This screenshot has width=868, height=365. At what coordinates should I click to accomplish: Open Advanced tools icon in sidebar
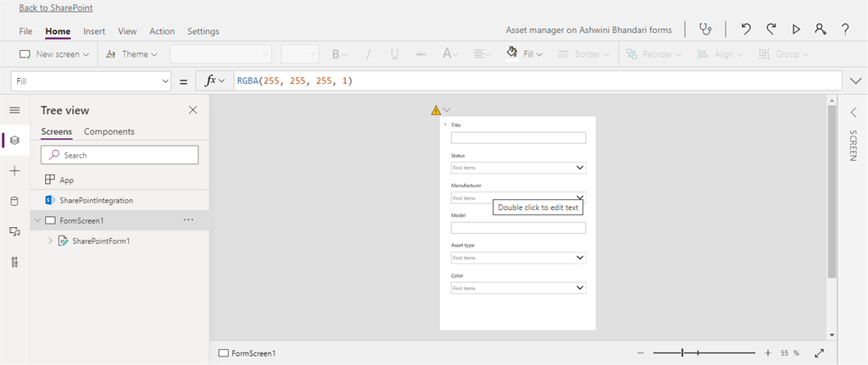(15, 263)
